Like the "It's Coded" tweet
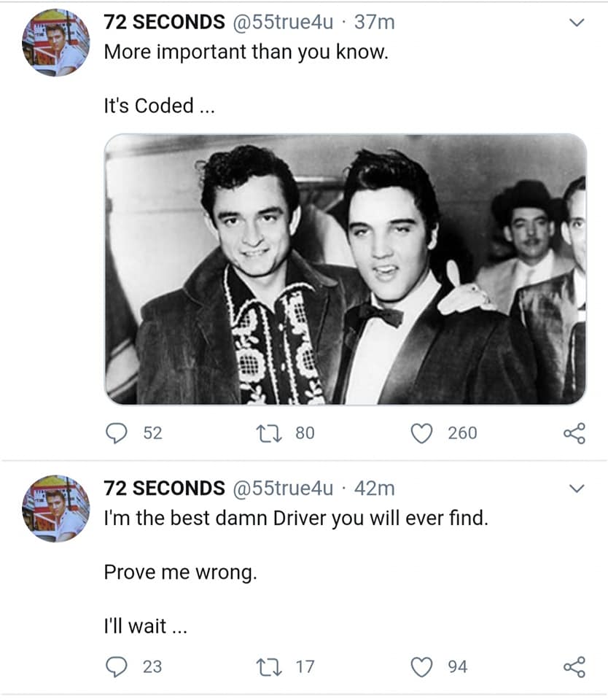 422,433
